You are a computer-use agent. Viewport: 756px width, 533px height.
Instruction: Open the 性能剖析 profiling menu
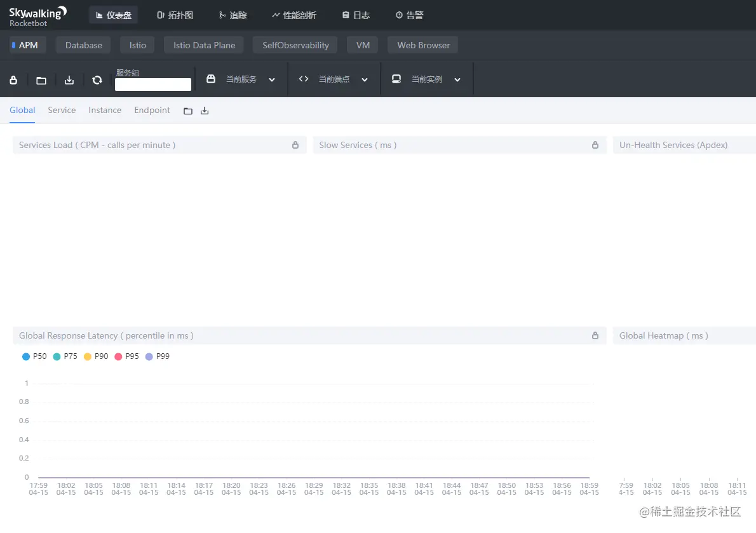[x=294, y=15]
